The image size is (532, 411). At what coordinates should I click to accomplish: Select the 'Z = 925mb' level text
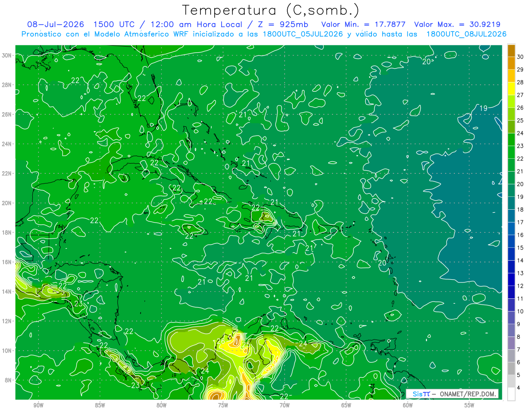coord(282,24)
